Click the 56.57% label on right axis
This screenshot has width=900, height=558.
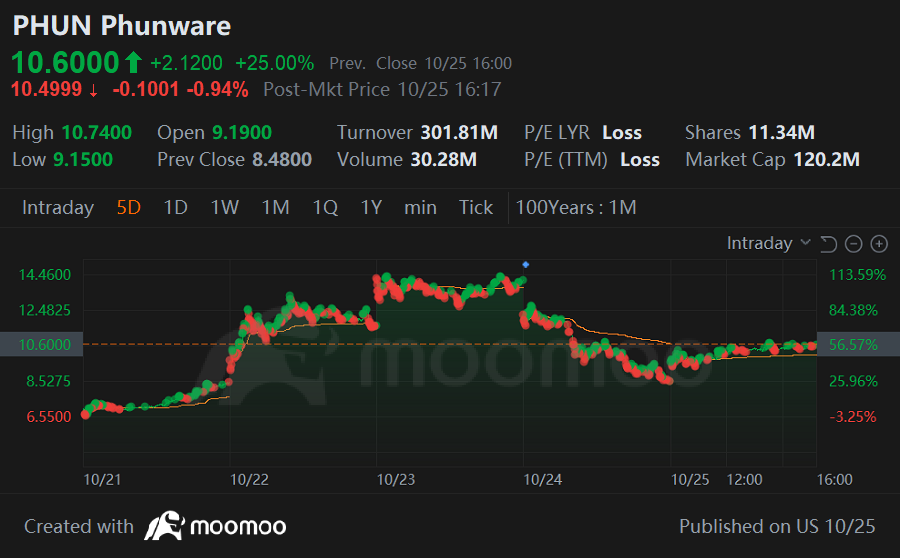pyautogui.click(x=854, y=344)
